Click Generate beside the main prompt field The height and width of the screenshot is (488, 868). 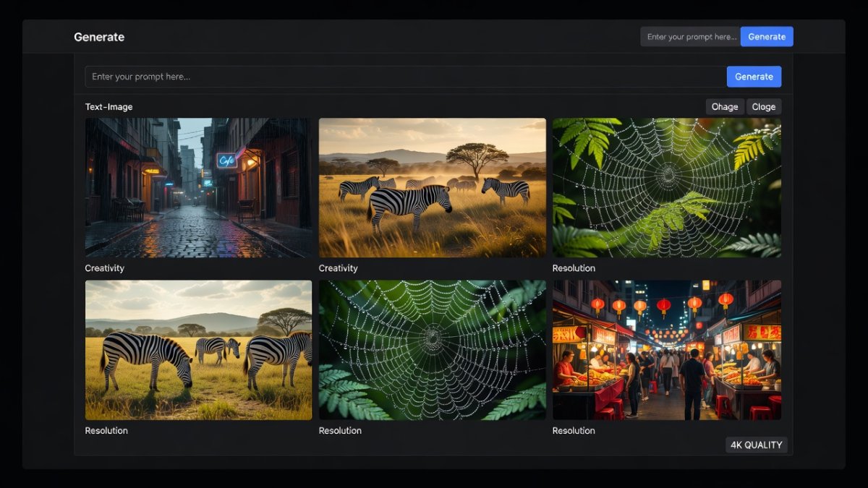754,77
